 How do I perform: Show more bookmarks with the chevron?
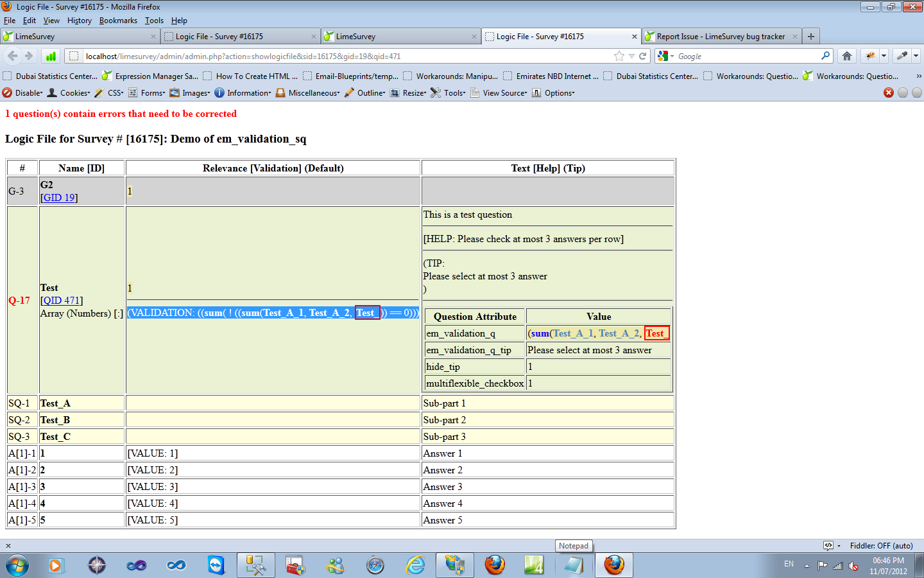point(918,76)
